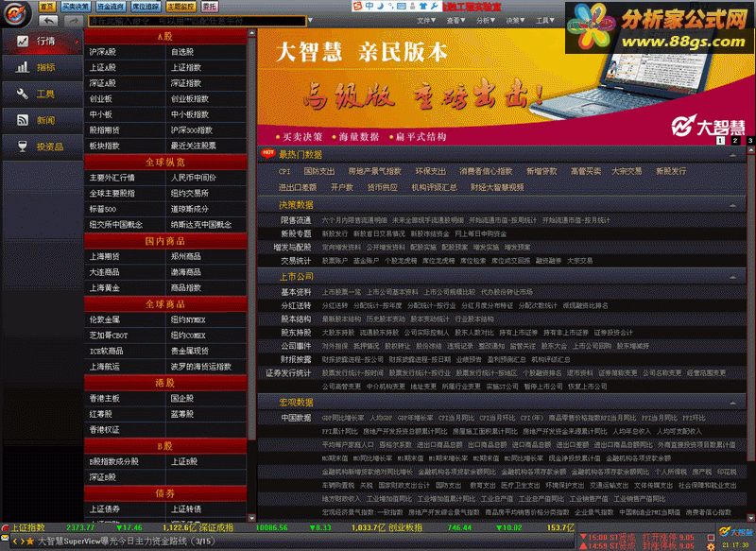Collapse the 宏观数据 section
The image size is (756, 551).
732,403
